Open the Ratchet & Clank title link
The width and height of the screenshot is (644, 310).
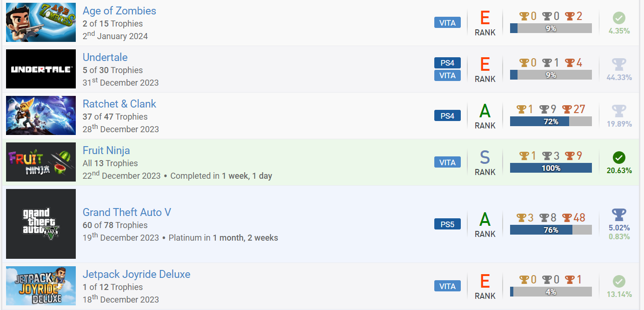(120, 104)
